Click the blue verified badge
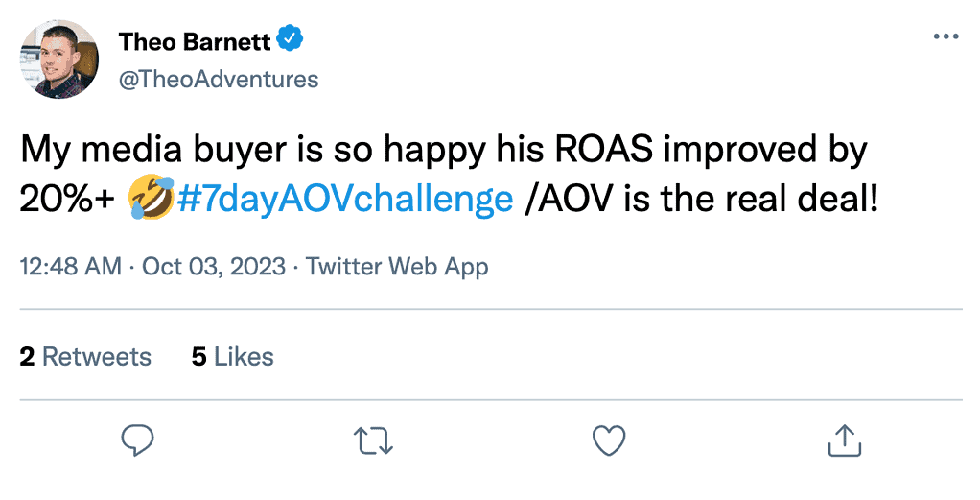980x500 pixels. (291, 39)
